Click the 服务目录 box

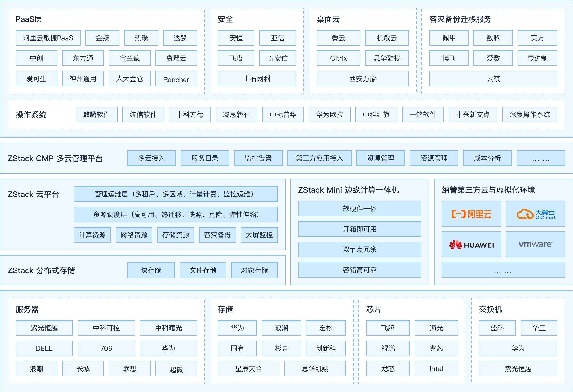[x=205, y=158]
